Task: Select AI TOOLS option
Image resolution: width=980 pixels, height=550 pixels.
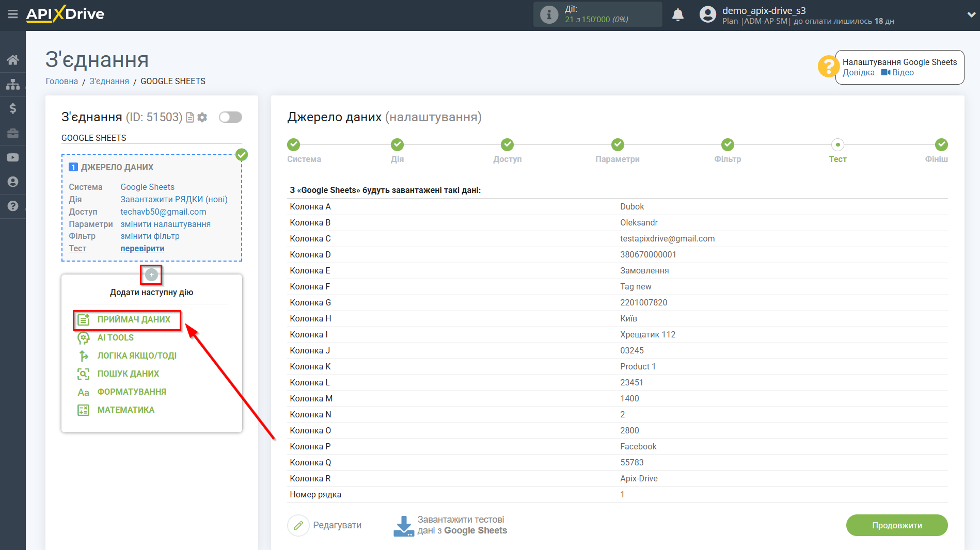Action: pyautogui.click(x=115, y=337)
